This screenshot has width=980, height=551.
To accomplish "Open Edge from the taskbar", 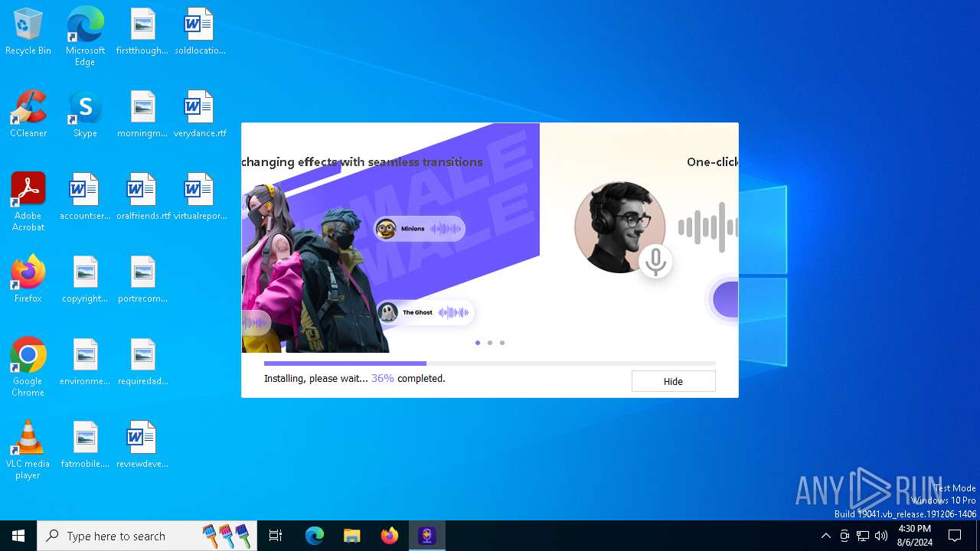I will pos(315,536).
